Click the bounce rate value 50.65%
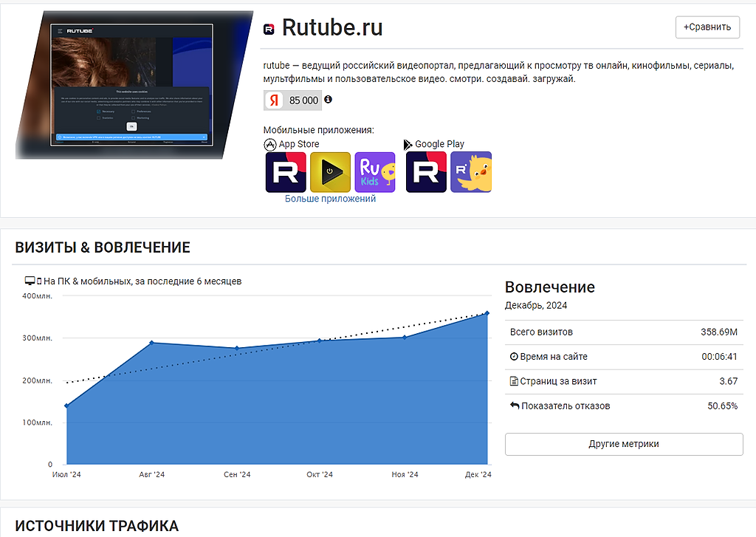The width and height of the screenshot is (756, 537). click(722, 406)
